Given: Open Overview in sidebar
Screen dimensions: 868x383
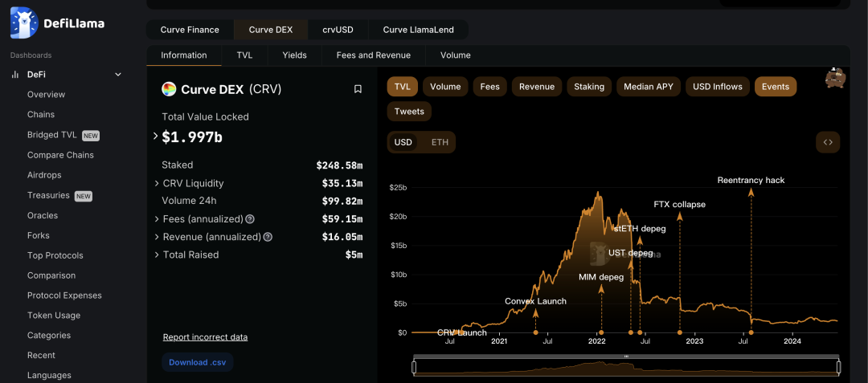Looking at the screenshot, I should [x=46, y=95].
